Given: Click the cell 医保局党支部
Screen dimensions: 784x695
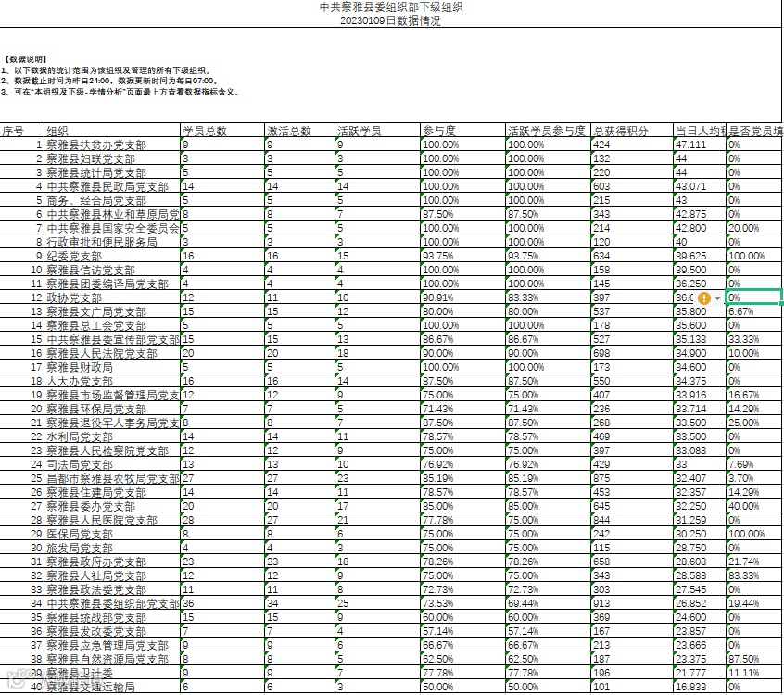Looking at the screenshot, I should (x=112, y=534).
